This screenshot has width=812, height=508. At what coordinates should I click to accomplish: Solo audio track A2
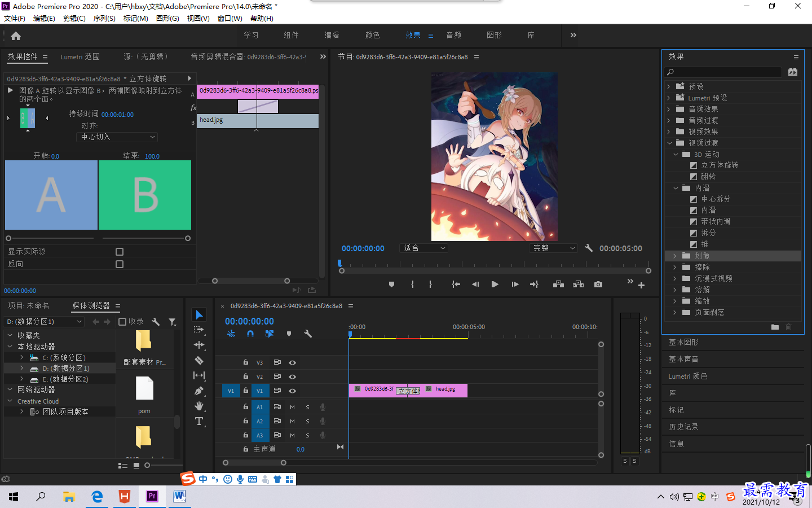click(x=307, y=421)
